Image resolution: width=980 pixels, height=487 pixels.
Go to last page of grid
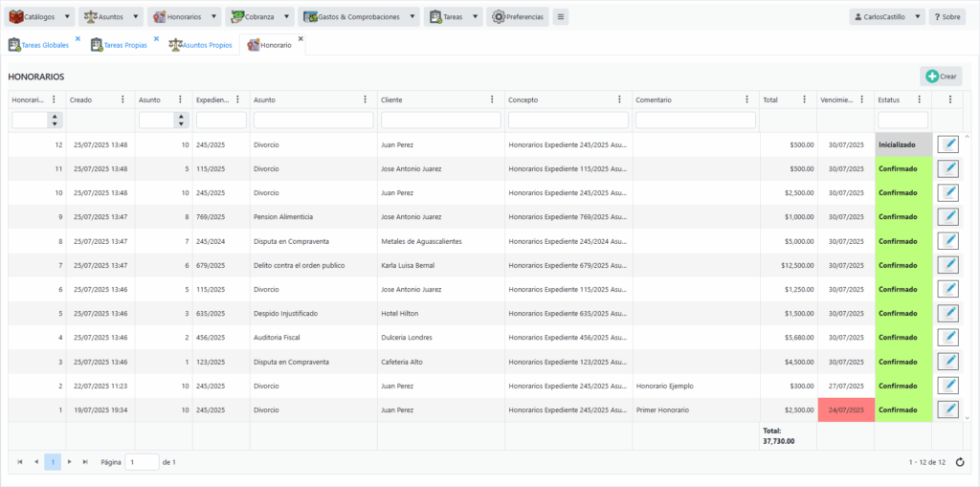click(x=85, y=462)
